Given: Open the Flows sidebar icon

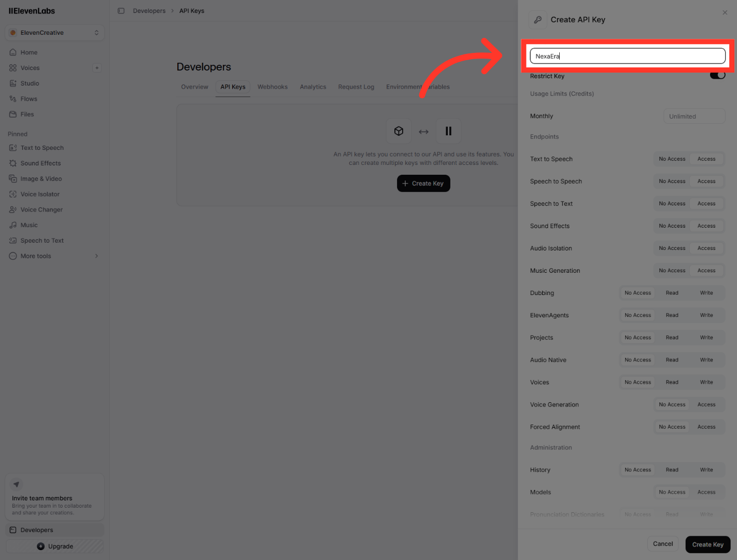Looking at the screenshot, I should (x=13, y=99).
